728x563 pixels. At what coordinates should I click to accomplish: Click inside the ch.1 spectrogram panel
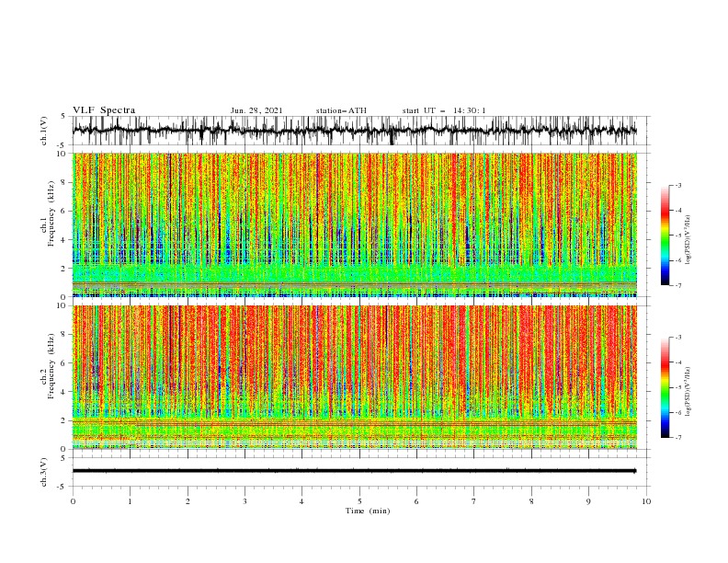(355, 224)
